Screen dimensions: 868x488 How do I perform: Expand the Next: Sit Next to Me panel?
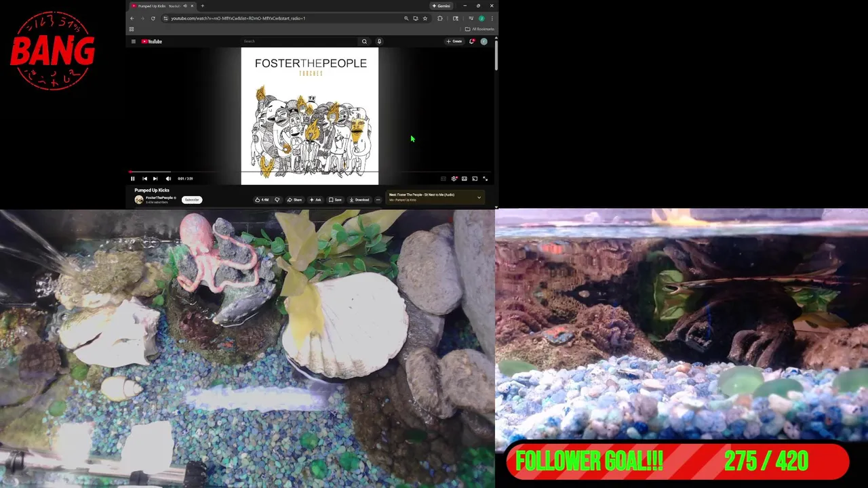tap(479, 197)
